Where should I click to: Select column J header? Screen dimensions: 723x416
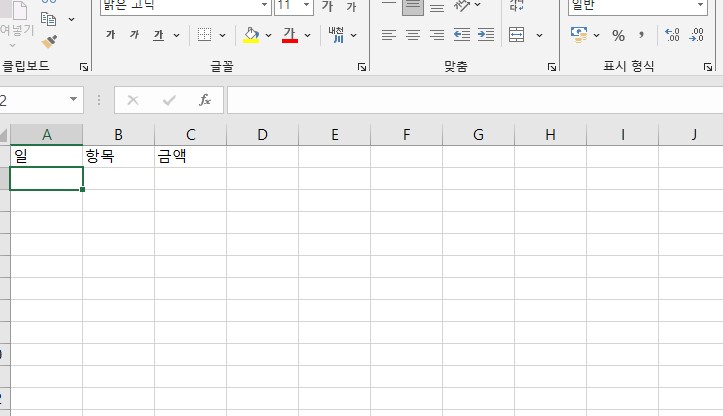click(x=691, y=135)
